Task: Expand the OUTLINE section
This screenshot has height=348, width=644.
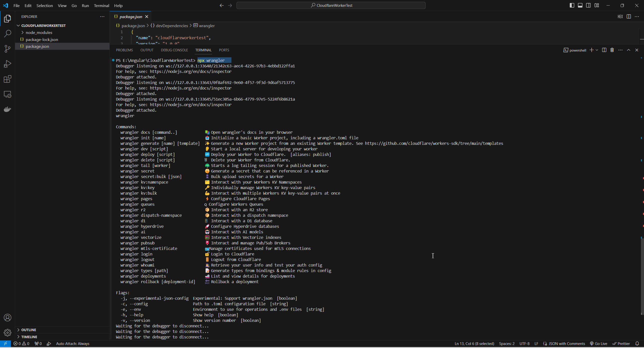Action: pos(29,330)
